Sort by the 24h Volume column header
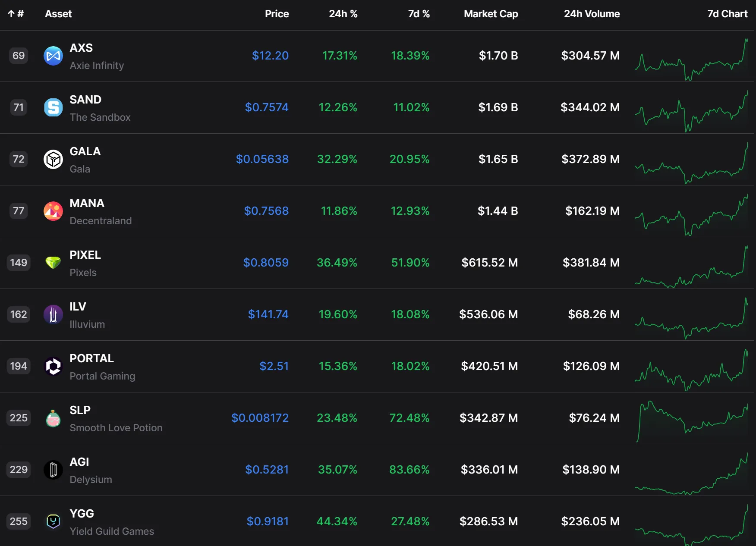756x546 pixels. point(592,14)
